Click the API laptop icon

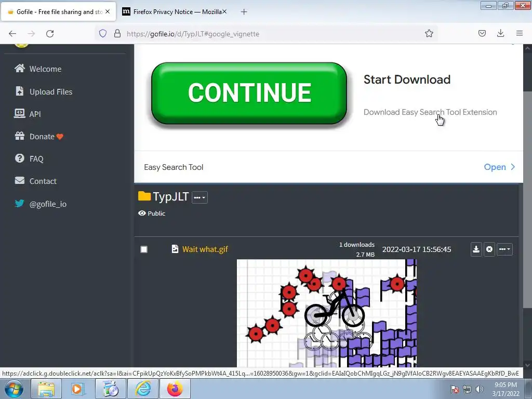[19, 114]
